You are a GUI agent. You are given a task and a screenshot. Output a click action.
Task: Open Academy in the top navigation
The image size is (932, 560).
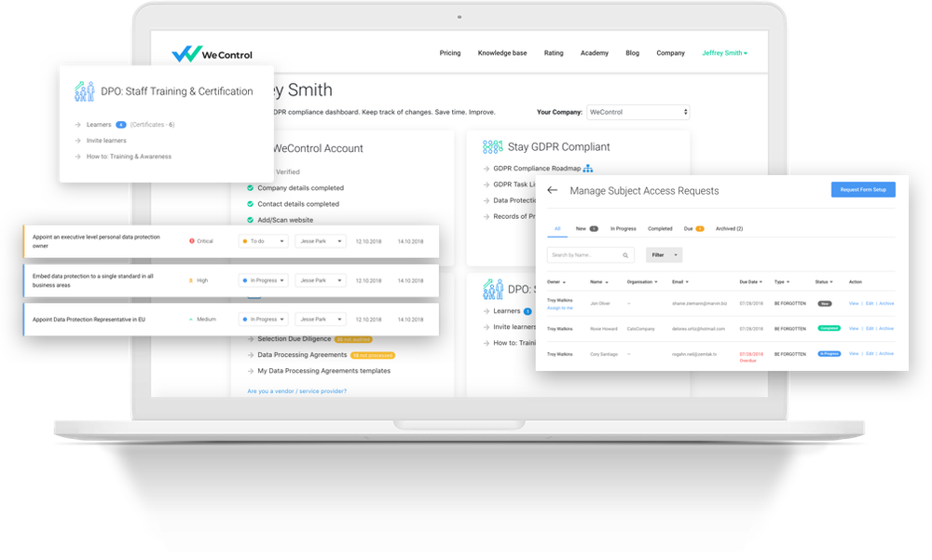595,53
